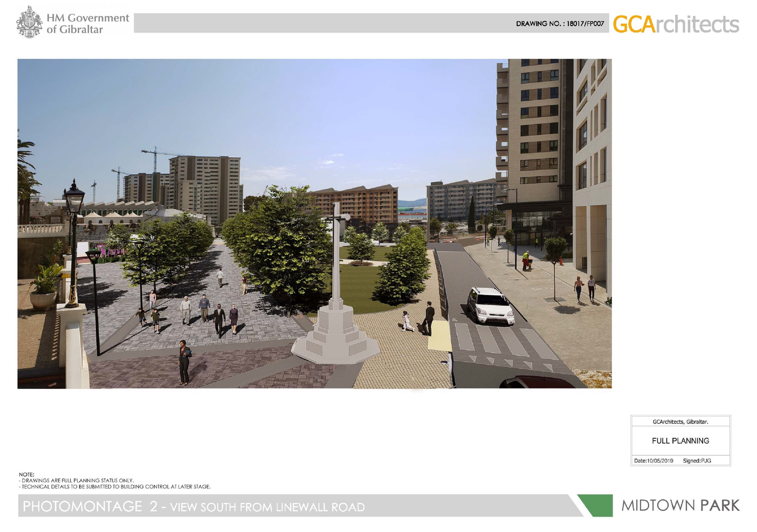Click 'TECHNICAL DETAILS TO BE SUBMITTED' note line

click(115, 486)
